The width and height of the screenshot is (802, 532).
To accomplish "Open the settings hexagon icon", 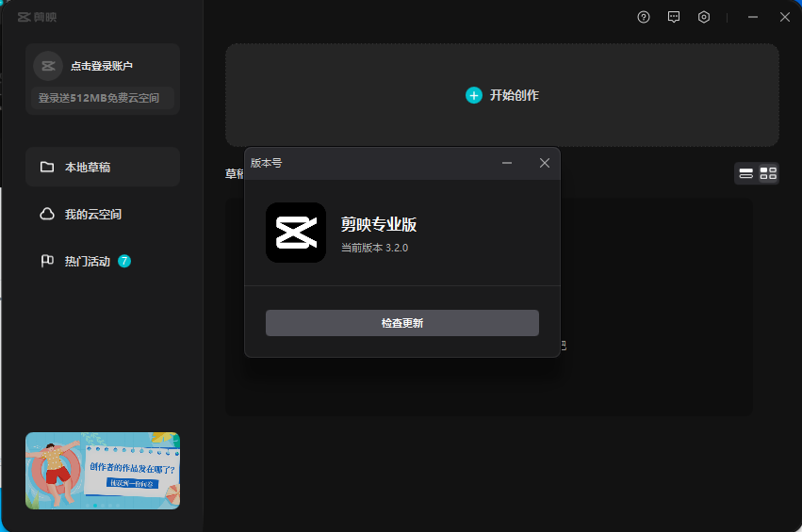I will click(x=704, y=17).
